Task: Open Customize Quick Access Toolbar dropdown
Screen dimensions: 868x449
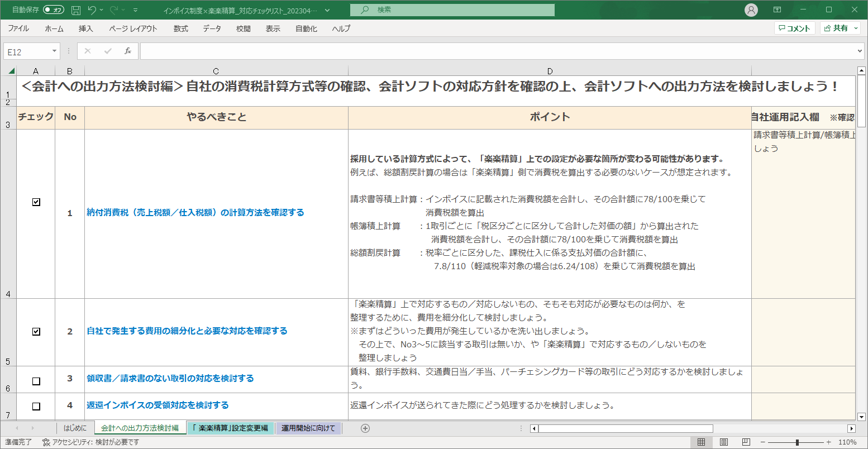Action: 136,10
